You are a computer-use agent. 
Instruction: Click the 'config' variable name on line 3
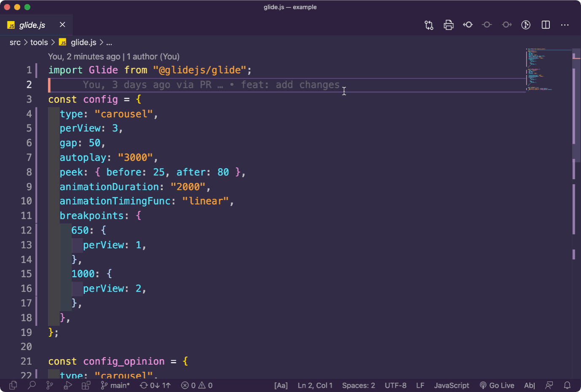click(100, 99)
